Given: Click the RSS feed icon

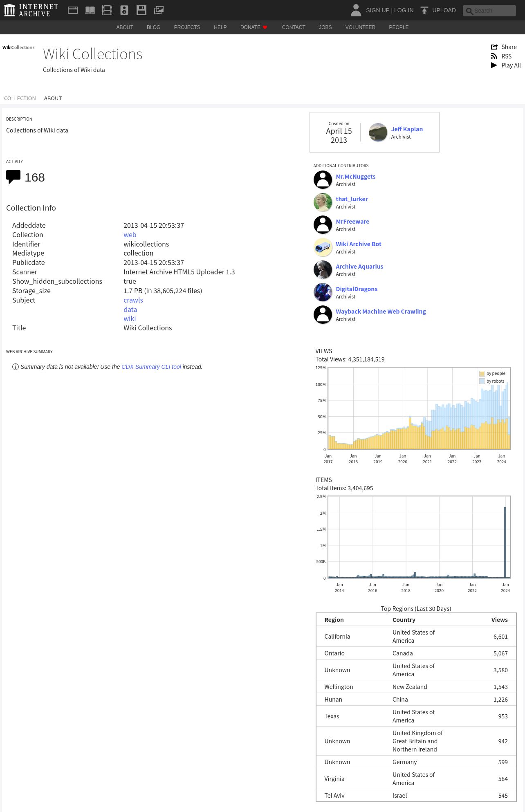Looking at the screenshot, I should pos(494,56).
